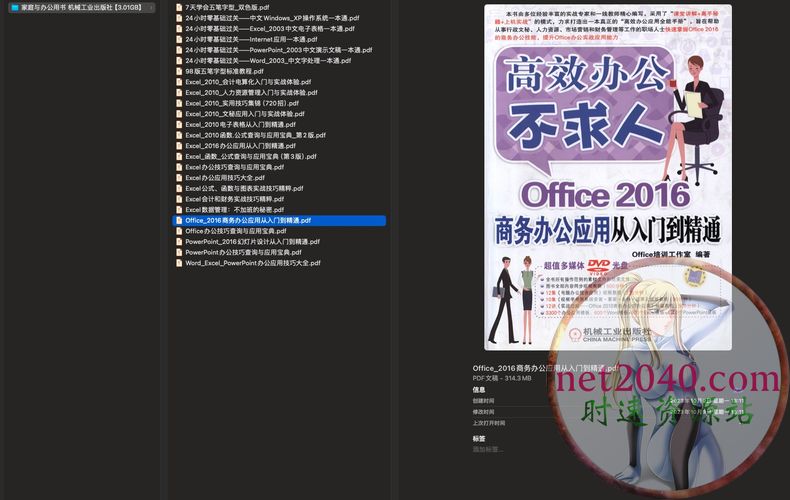790x500 pixels.
Task: Click the folder icon for 家庭与办公用书 机械工业出版社
Action: coord(13,8)
